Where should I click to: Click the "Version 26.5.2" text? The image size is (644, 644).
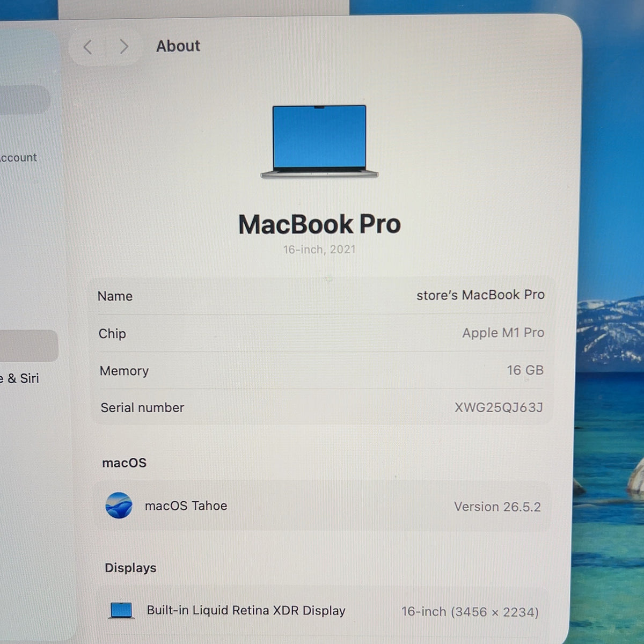[497, 507]
